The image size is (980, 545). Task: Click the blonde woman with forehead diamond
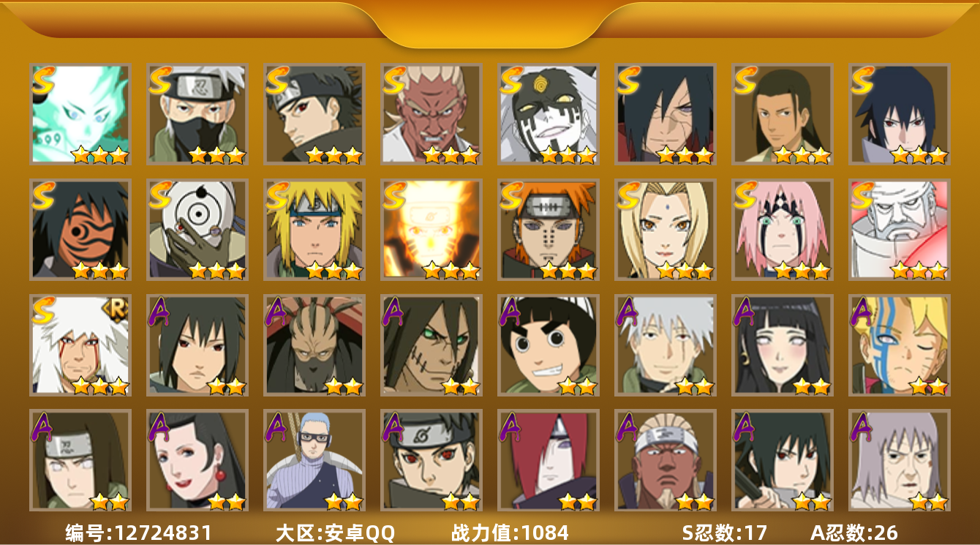(x=666, y=230)
